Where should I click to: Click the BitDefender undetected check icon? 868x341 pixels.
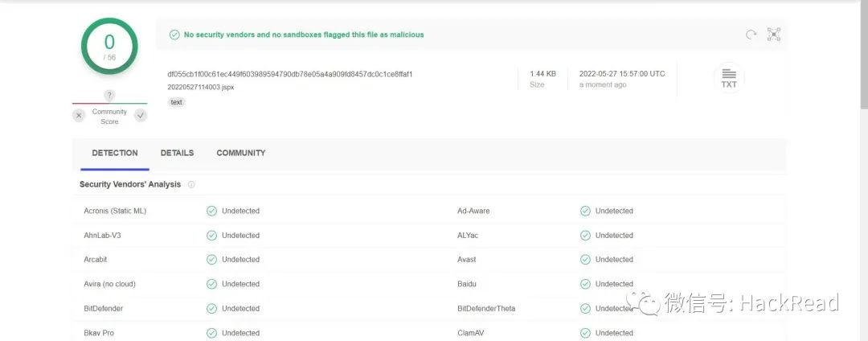click(211, 308)
